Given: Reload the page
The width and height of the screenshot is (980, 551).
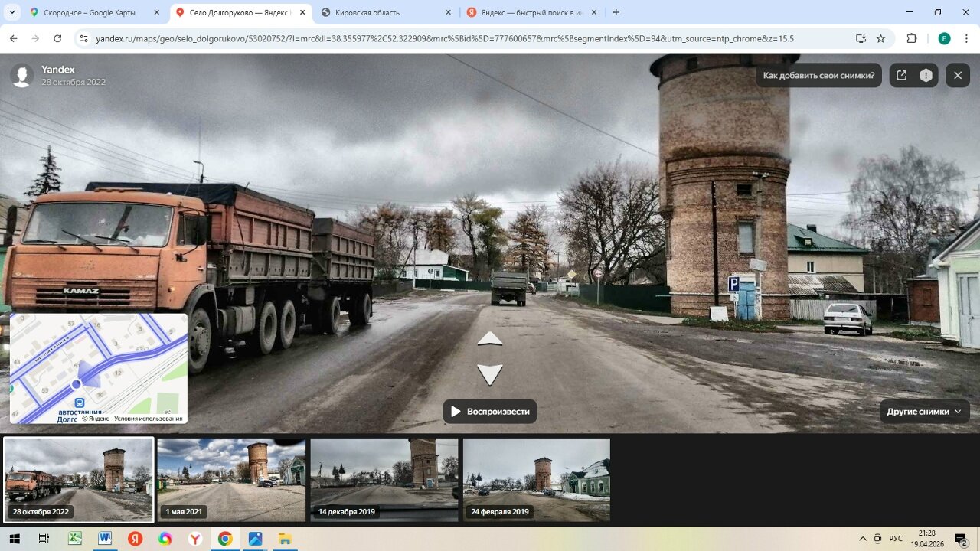Looking at the screenshot, I should coord(57,38).
